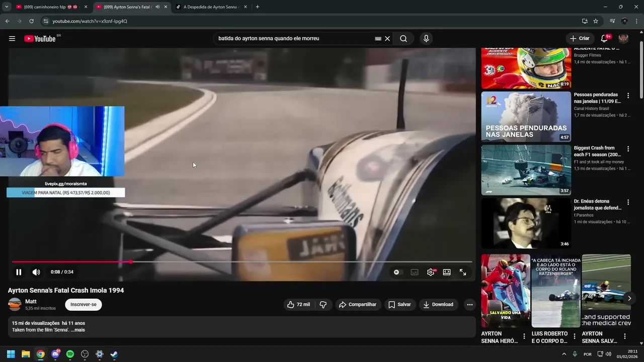Viewport: 644px width, 362px height.
Task: Go back in browser history
Action: [7, 21]
